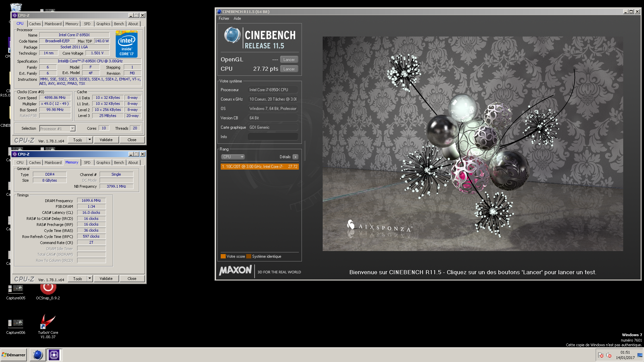Click the CPU-Z title bar icon in bottom window
The image size is (644, 362).
point(14,154)
